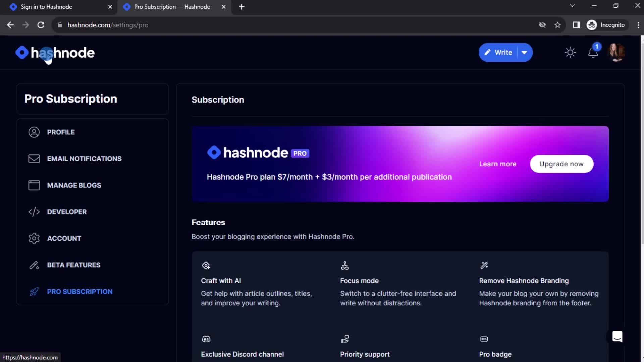Click the Priority support icon

click(x=345, y=339)
